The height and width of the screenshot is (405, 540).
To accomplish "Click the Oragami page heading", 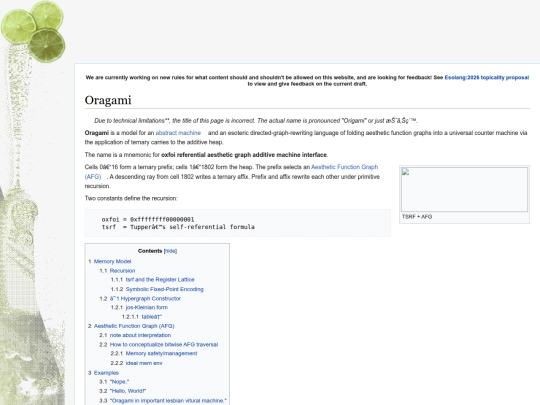I will click(x=108, y=100).
